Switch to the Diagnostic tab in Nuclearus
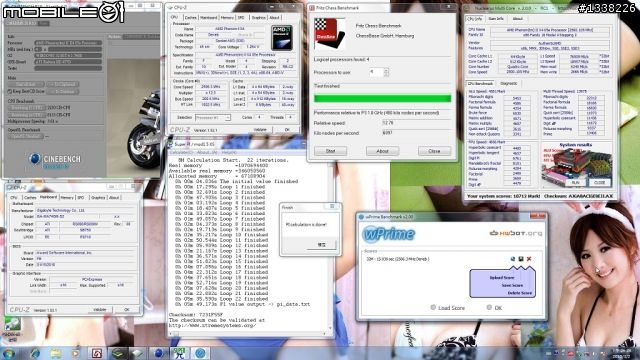Image resolution: width=640 pixels, height=360 pixels. click(x=509, y=83)
